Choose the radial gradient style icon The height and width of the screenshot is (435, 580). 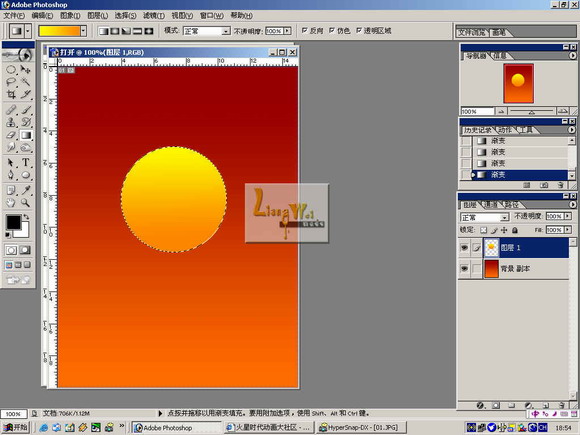[x=115, y=31]
